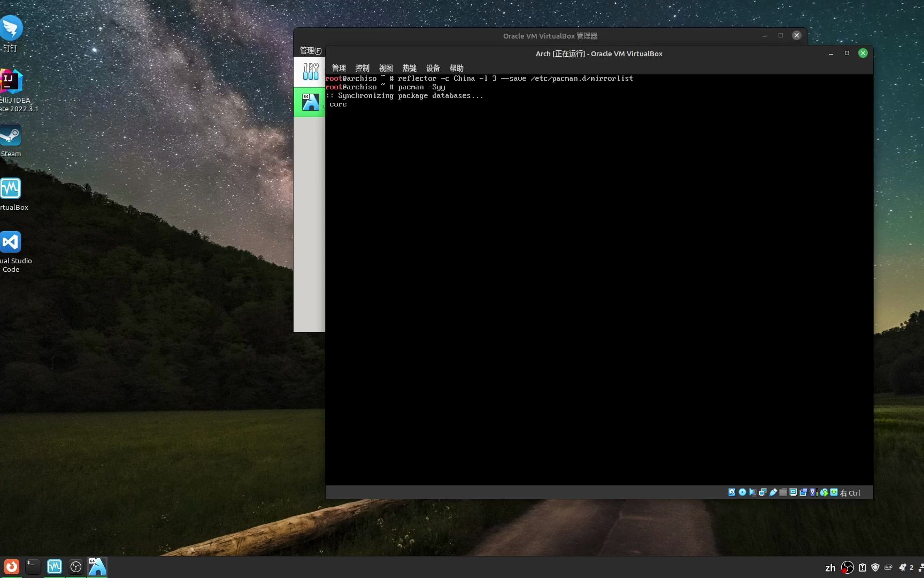The width and height of the screenshot is (924, 578).
Task: Expand the 控制 menu options
Action: pos(363,68)
